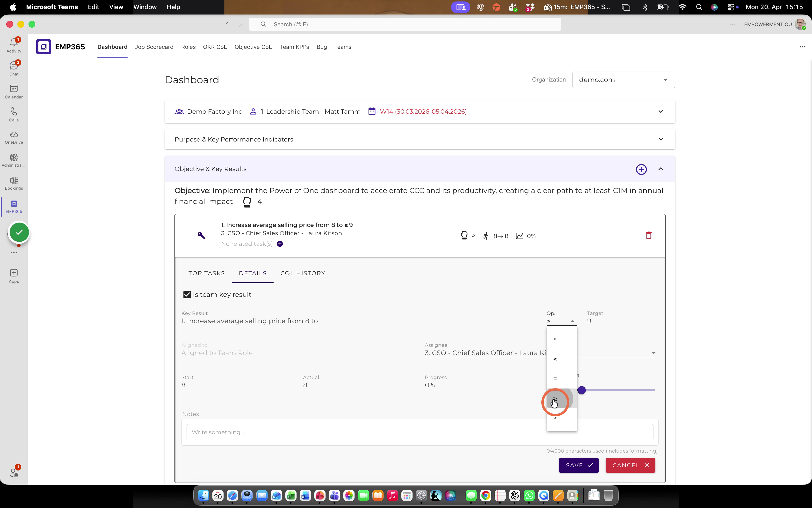Choose the ≤ operator option
The height and width of the screenshot is (508, 812).
[x=562, y=359]
